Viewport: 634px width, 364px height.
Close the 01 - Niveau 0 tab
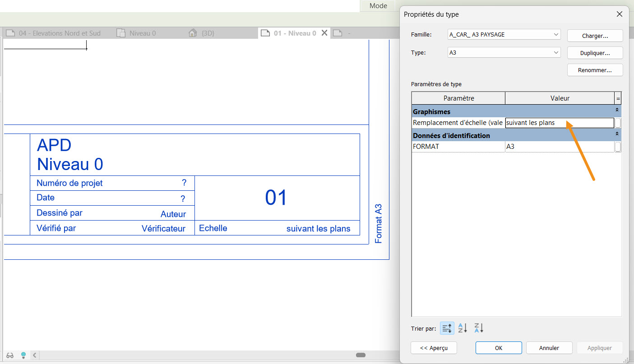pyautogui.click(x=324, y=33)
